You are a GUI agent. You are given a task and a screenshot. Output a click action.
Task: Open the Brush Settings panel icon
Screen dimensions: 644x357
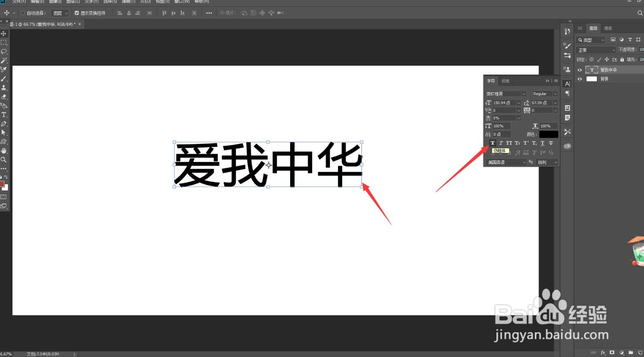click(567, 46)
